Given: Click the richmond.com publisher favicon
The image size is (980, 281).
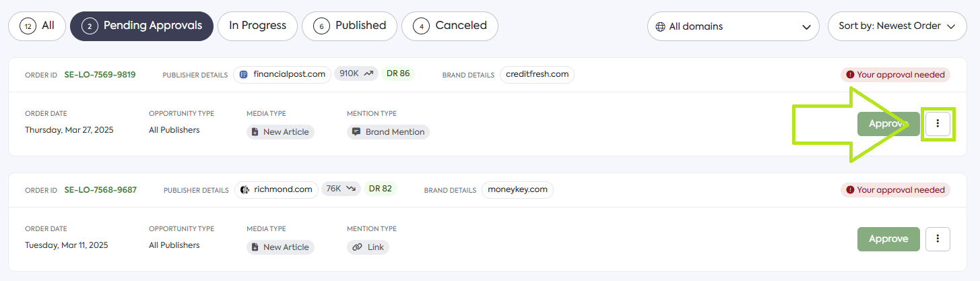Looking at the screenshot, I should tap(244, 189).
